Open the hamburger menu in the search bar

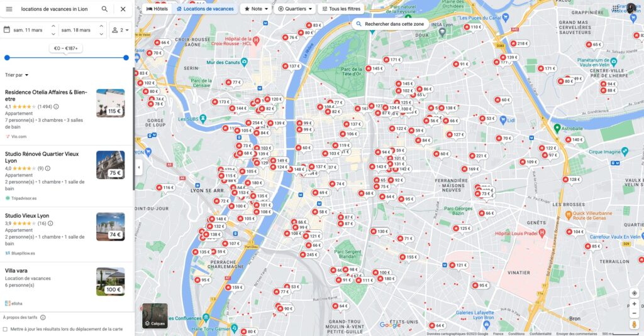pos(9,9)
